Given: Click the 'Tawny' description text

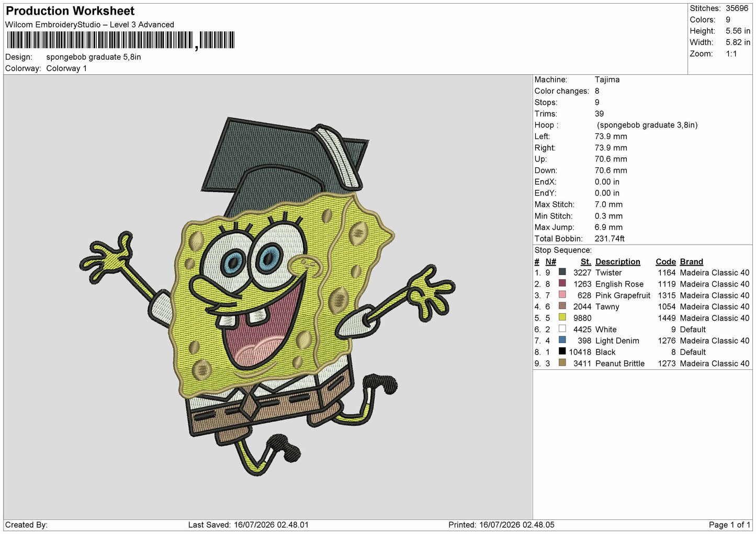Looking at the screenshot, I should pyautogui.click(x=607, y=306).
